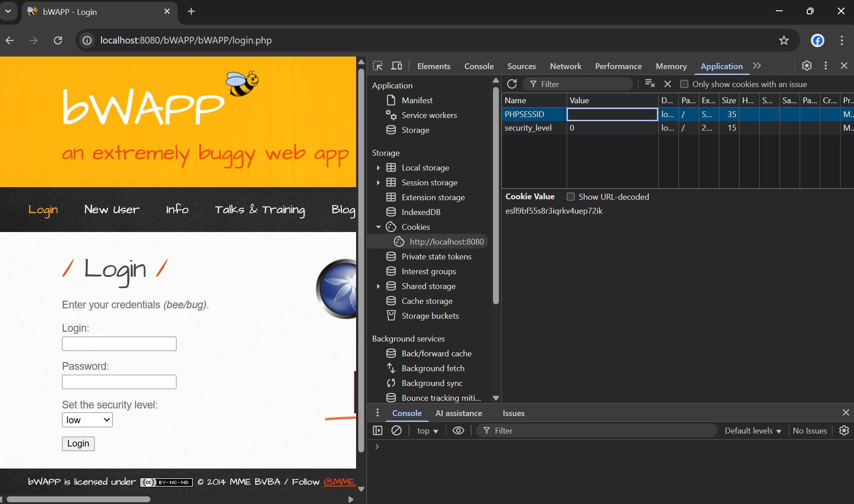Open the Default levels dropdown
The height and width of the screenshot is (504, 854).
[x=753, y=430]
